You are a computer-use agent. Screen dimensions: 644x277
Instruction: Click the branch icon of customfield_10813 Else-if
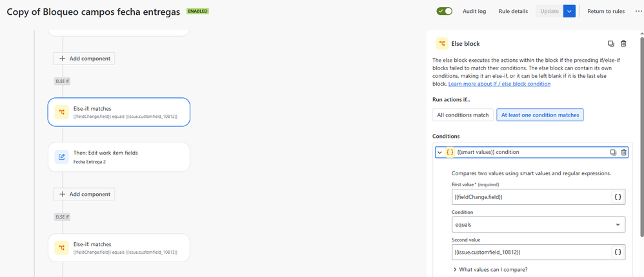pyautogui.click(x=61, y=247)
